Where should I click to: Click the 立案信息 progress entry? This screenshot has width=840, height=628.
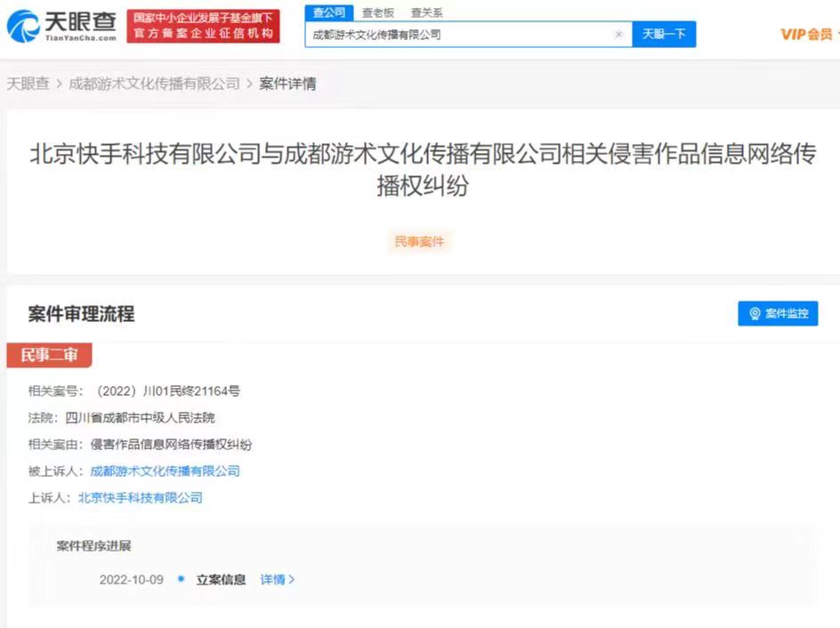(221, 579)
